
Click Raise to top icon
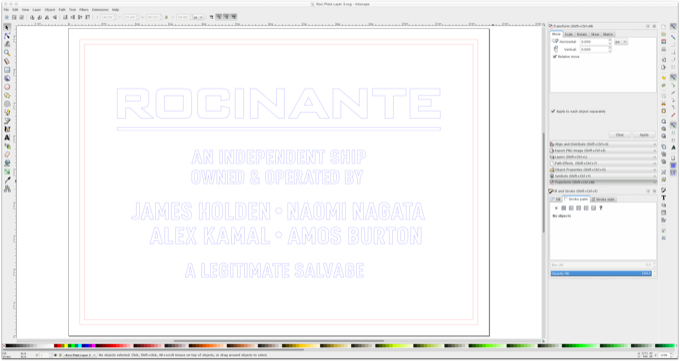pyautogui.click(x=88, y=17)
